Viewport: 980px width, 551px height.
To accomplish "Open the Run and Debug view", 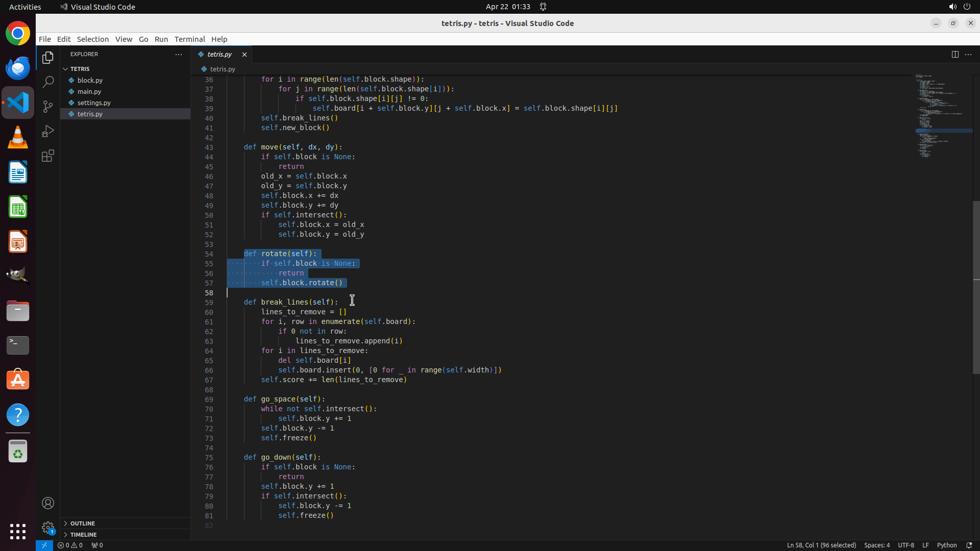I will pos(48,131).
